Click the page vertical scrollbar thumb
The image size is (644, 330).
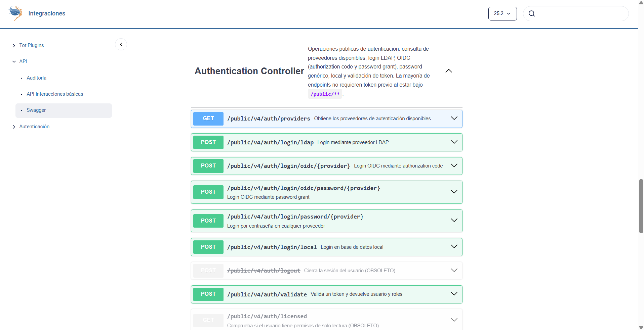pyautogui.click(x=641, y=206)
